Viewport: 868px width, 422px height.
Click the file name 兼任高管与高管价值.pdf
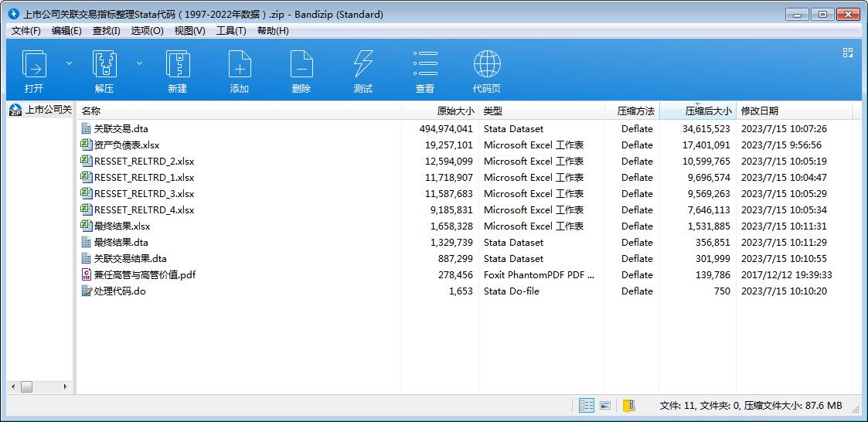[x=145, y=274]
